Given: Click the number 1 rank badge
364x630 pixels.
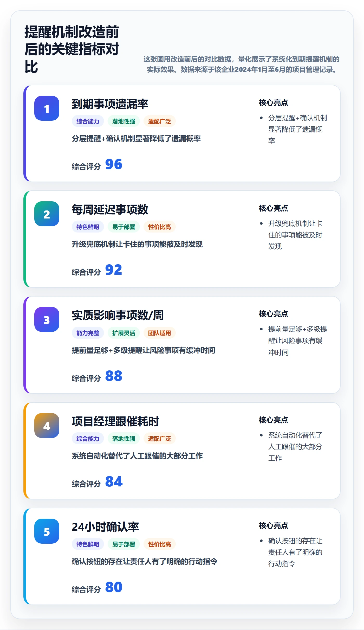Looking at the screenshot, I should (x=47, y=108).
